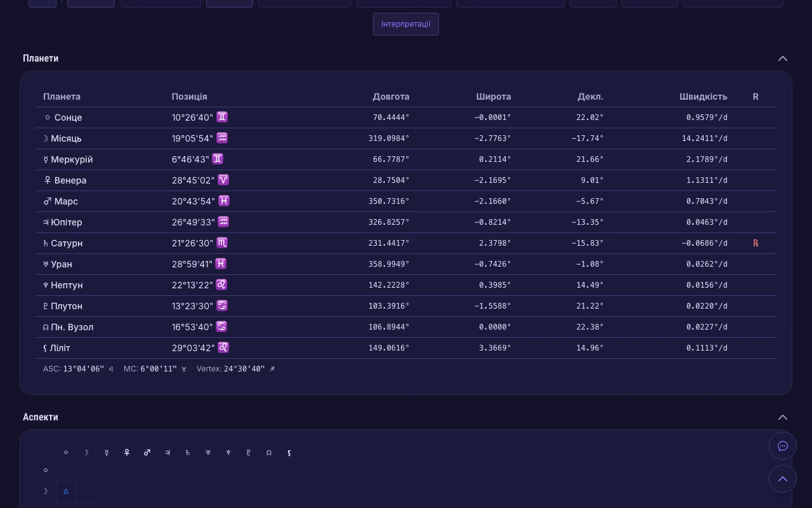Click the Cancer sign icon beside Плутон
812x508 pixels.
coord(221,306)
